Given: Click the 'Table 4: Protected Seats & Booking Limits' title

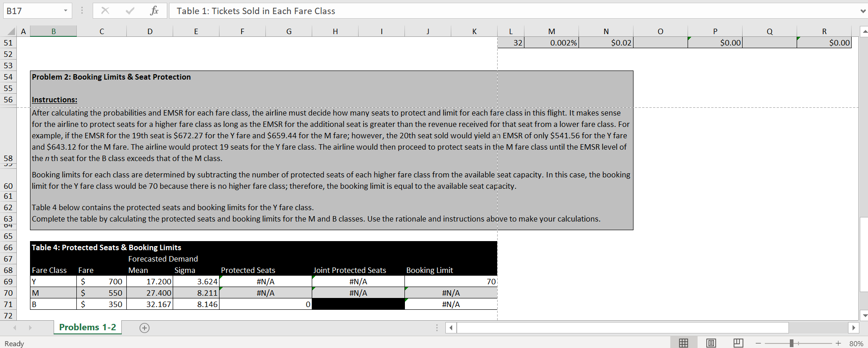Looking at the screenshot, I should pyautogui.click(x=106, y=247).
